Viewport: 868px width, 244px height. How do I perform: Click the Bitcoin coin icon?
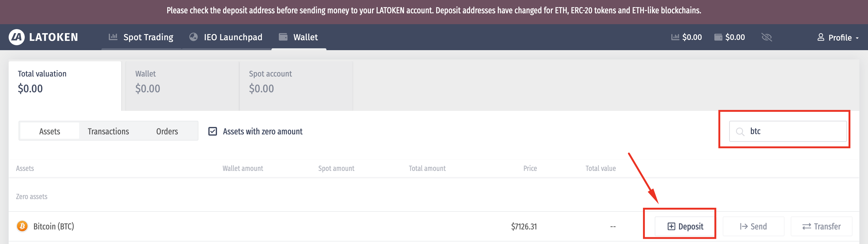(22, 226)
